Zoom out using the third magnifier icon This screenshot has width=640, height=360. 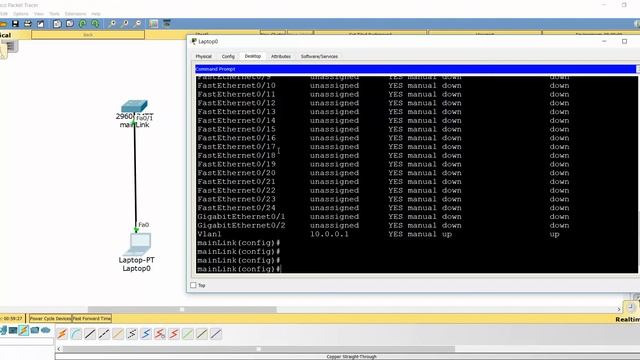(x=138, y=24)
